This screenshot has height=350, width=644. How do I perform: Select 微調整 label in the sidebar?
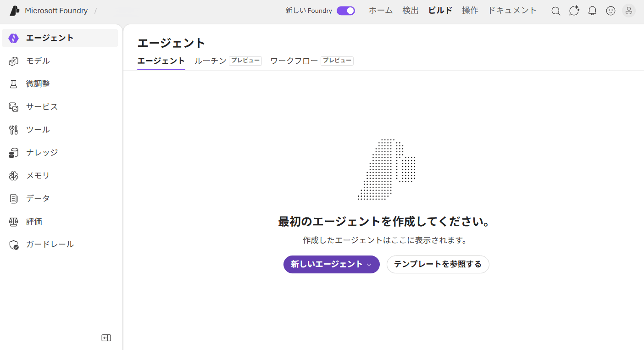tap(38, 84)
